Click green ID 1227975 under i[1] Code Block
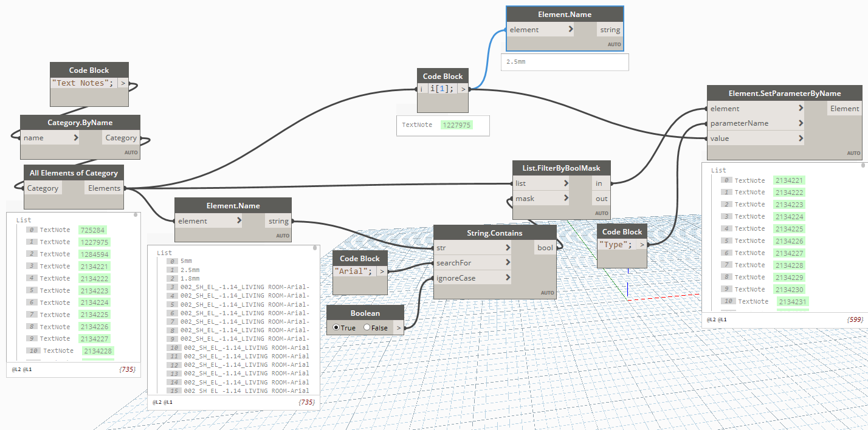 (456, 125)
